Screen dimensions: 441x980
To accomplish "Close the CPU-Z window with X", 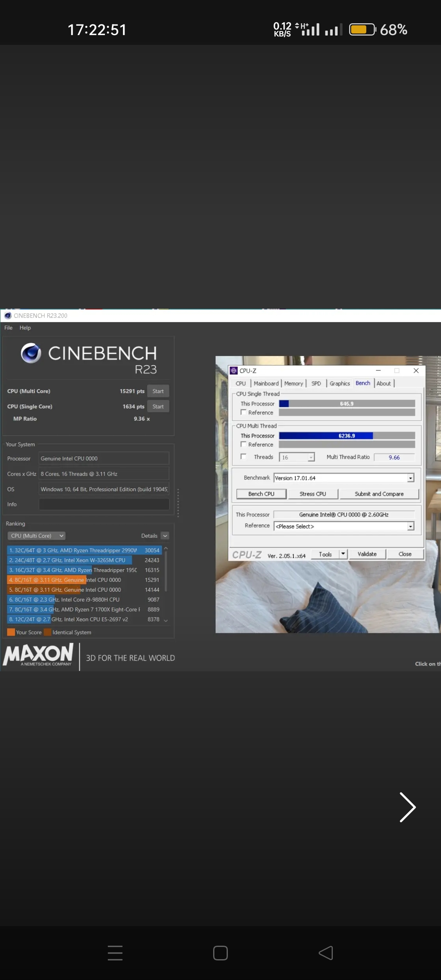I will coord(416,370).
